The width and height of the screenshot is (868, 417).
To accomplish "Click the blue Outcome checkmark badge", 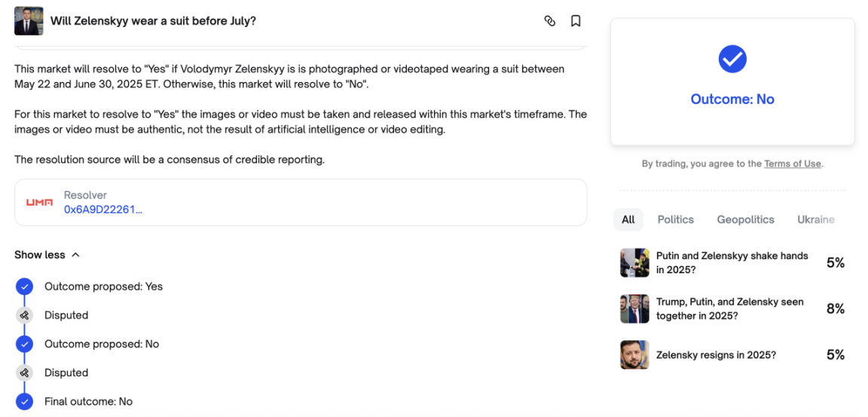I will 732,59.
